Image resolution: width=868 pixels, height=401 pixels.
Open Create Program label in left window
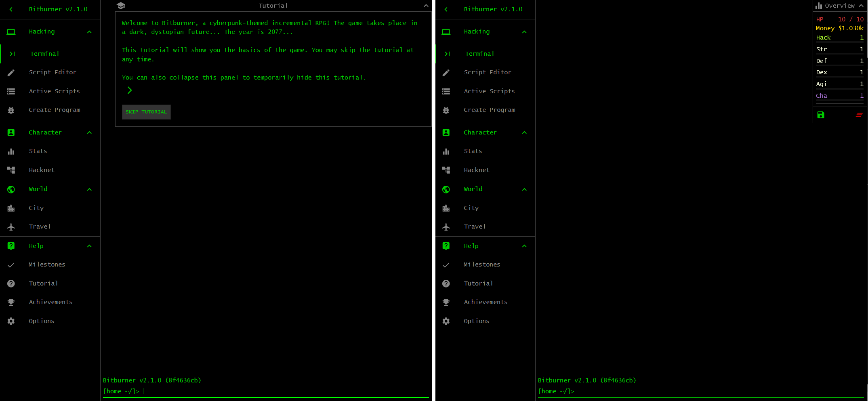(55, 110)
